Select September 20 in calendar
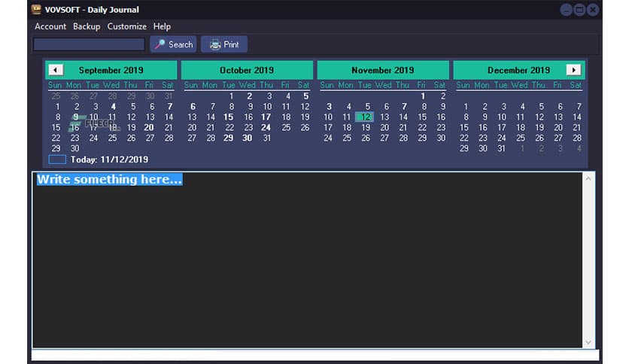 (x=149, y=128)
